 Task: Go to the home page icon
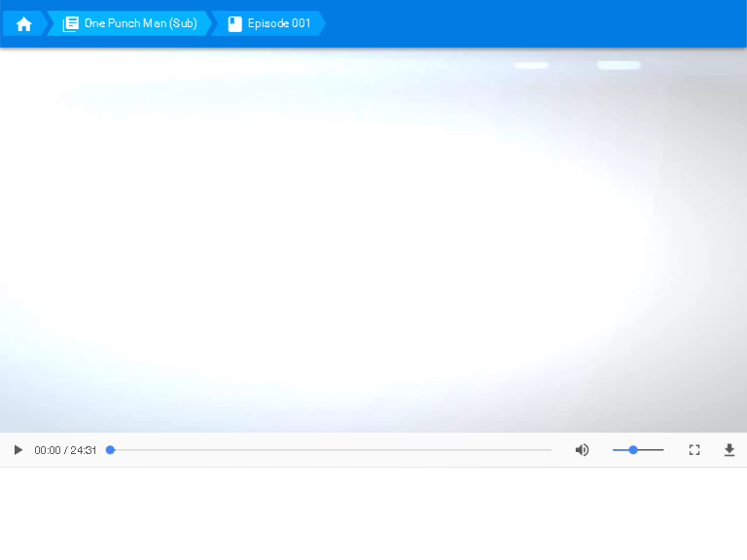[x=23, y=23]
